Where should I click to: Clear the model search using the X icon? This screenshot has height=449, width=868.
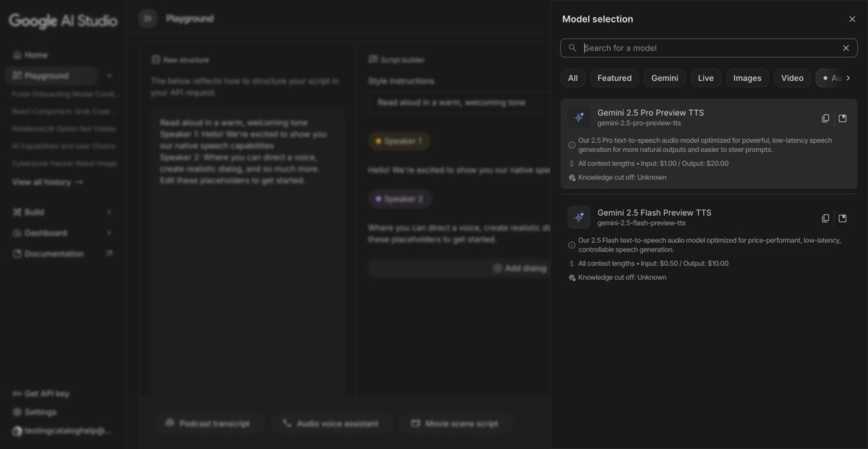point(844,46)
